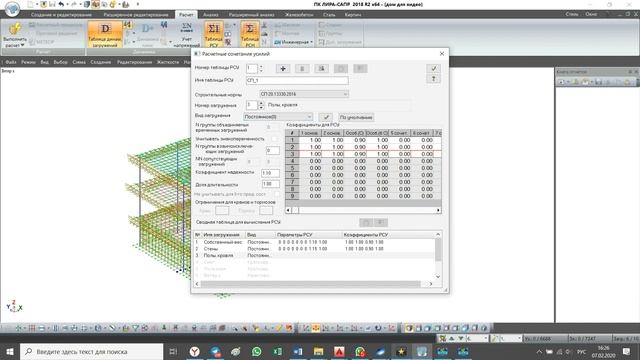Open Excel from taskbar
Screen dimensions: 640x360
coord(277,351)
